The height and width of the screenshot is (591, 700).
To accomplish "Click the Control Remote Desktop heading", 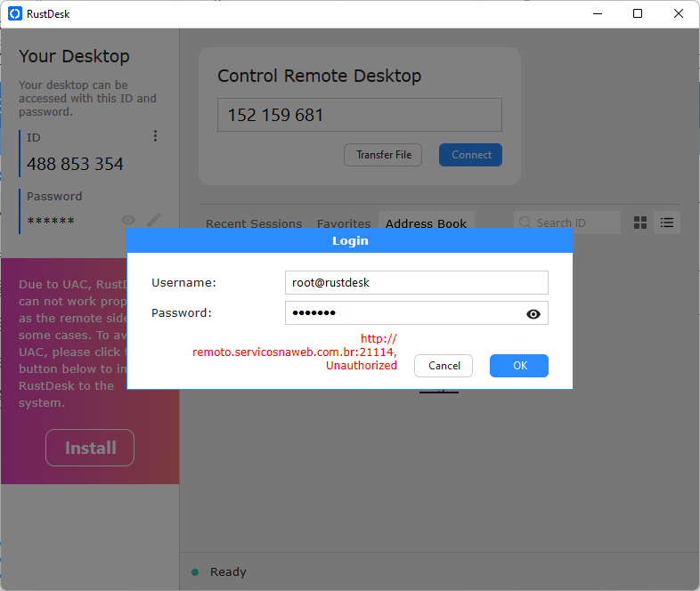I will coord(319,76).
